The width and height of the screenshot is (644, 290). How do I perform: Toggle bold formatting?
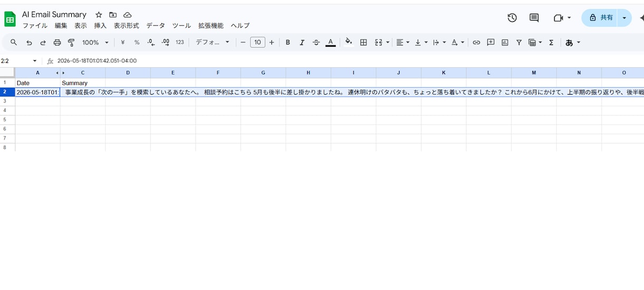[288, 42]
